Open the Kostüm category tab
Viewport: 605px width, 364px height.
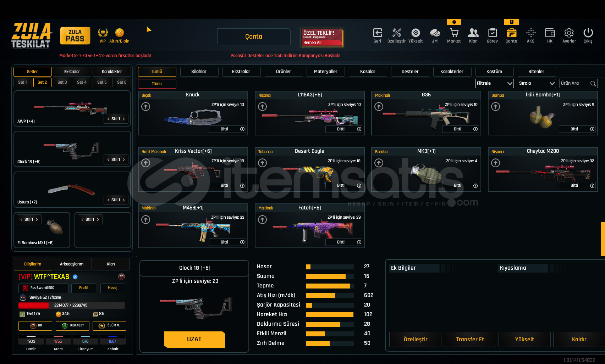[x=494, y=72]
